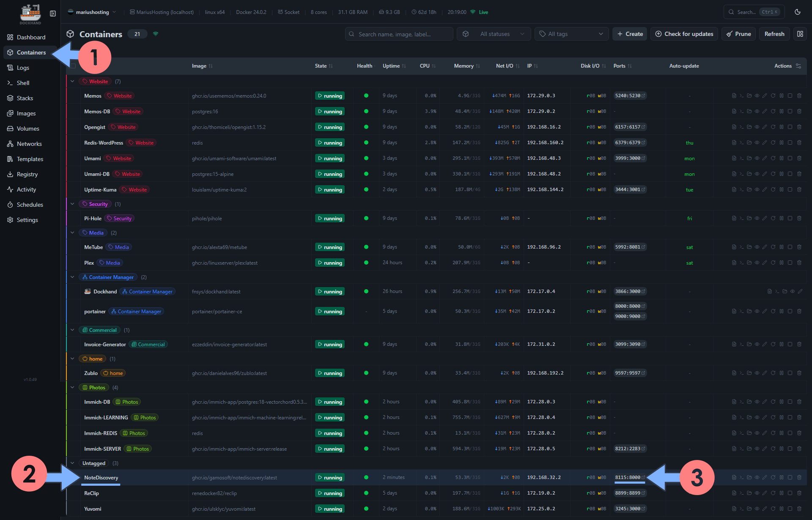
Task: Restart the Umami-DB container
Action: pos(773,174)
